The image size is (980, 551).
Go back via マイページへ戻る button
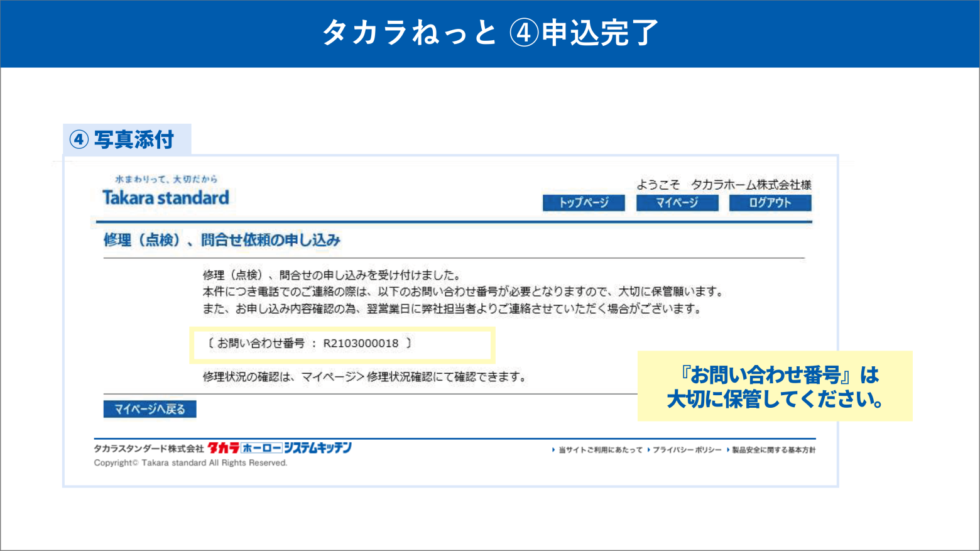[150, 409]
